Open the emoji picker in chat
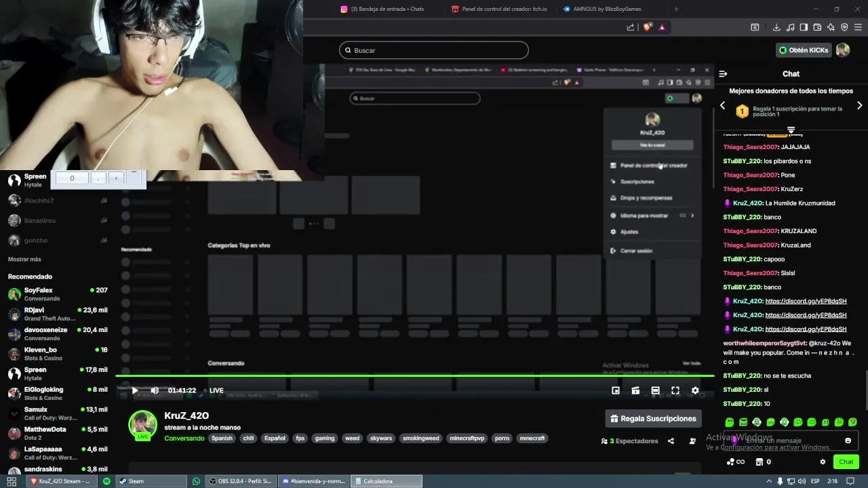Screen dimensions: 868x488 848,441
